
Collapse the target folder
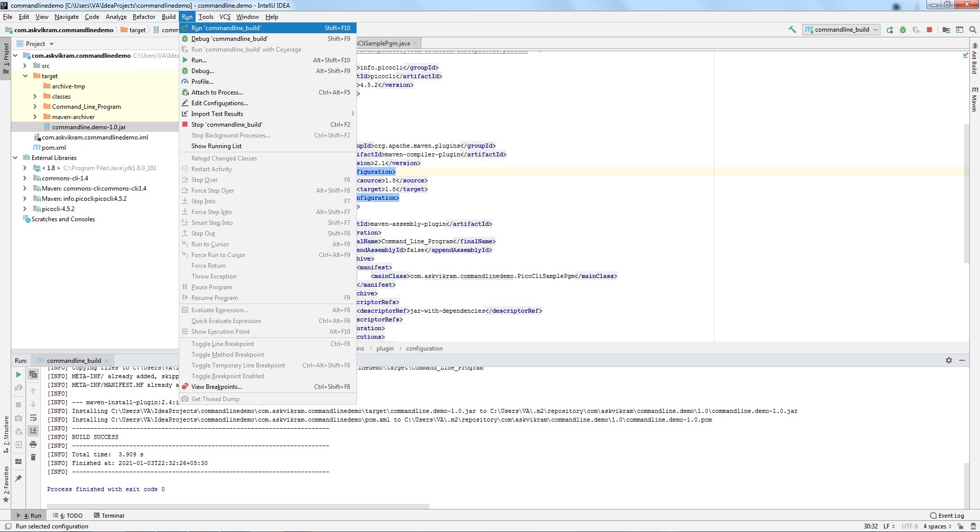[25, 76]
